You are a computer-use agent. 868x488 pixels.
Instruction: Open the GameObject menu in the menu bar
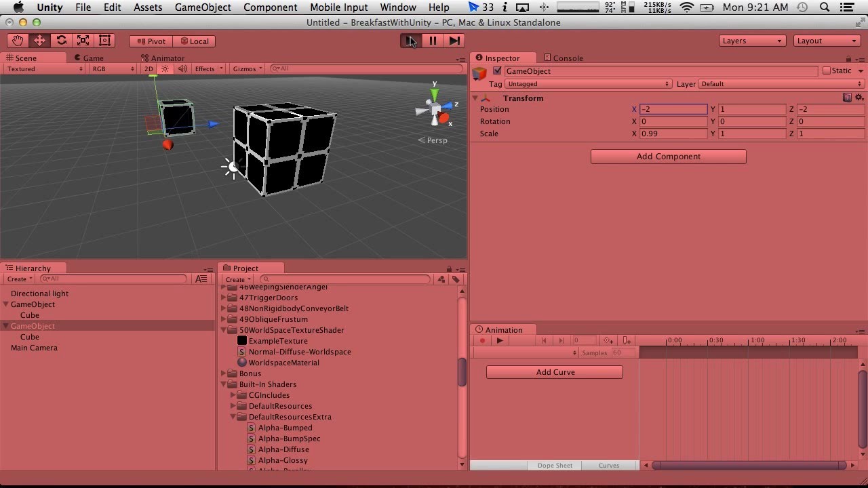click(202, 7)
